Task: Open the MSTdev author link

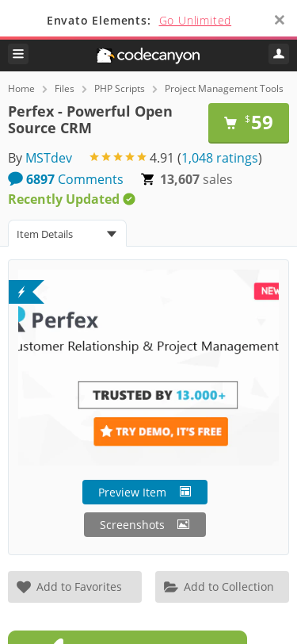Action: [x=49, y=158]
